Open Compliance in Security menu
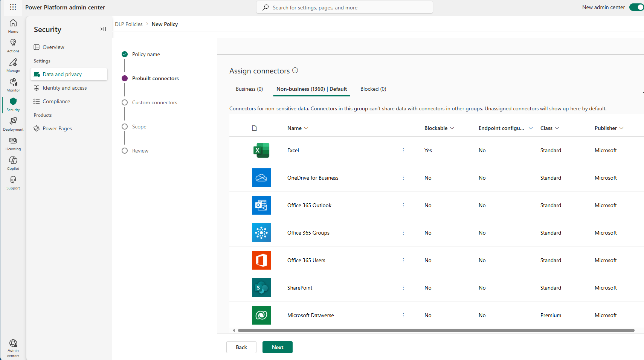 (x=69, y=101)
